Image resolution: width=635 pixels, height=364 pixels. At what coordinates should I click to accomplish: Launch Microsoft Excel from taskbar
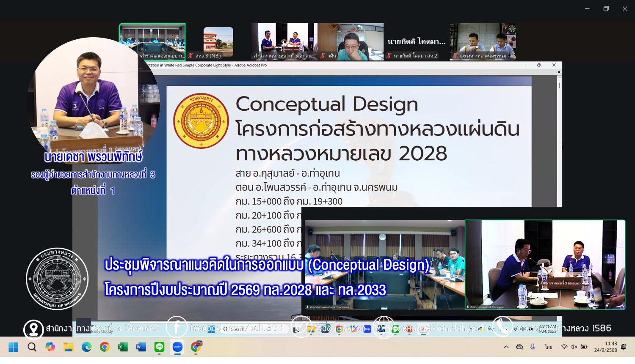(123, 347)
